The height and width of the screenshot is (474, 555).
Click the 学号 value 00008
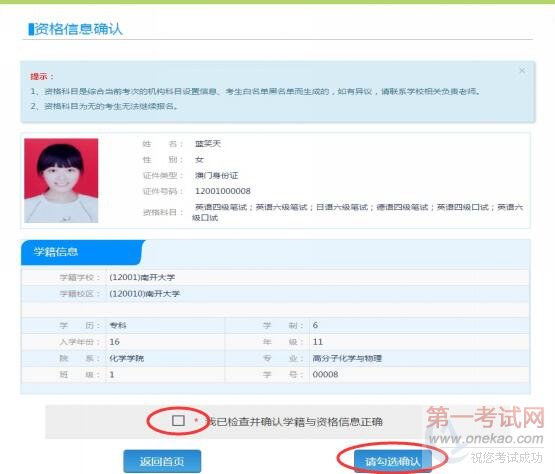point(325,374)
